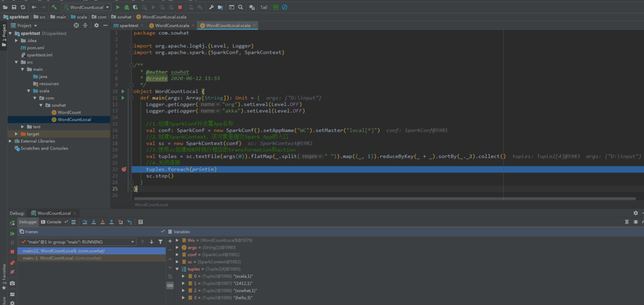
Task: Click the Debug bug icon in toolbar
Action: (127, 8)
